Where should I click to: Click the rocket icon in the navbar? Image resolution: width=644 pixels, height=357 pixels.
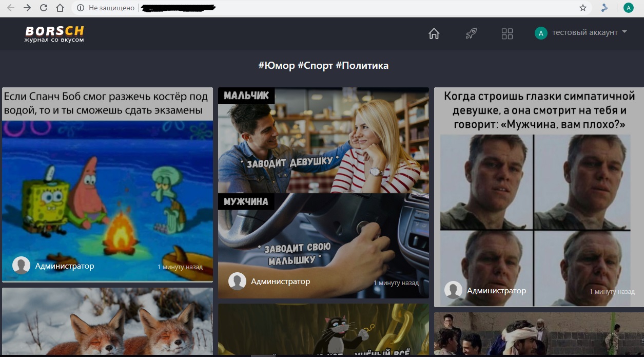[x=471, y=34]
